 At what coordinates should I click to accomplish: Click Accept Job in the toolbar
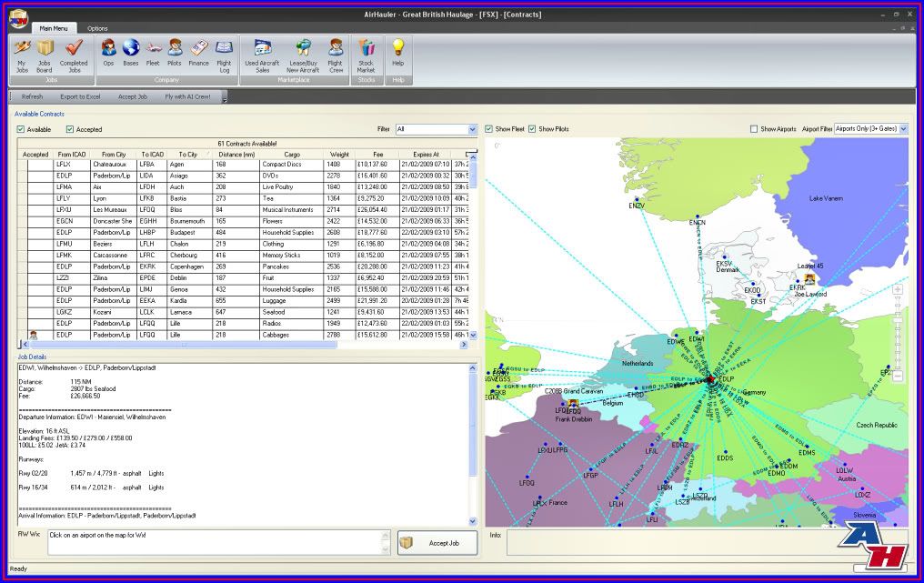pos(133,96)
